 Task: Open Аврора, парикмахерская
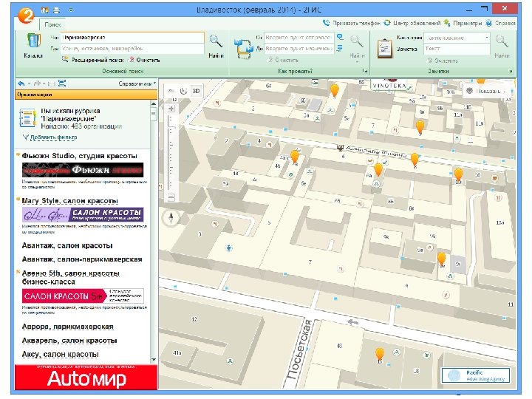coord(67,327)
